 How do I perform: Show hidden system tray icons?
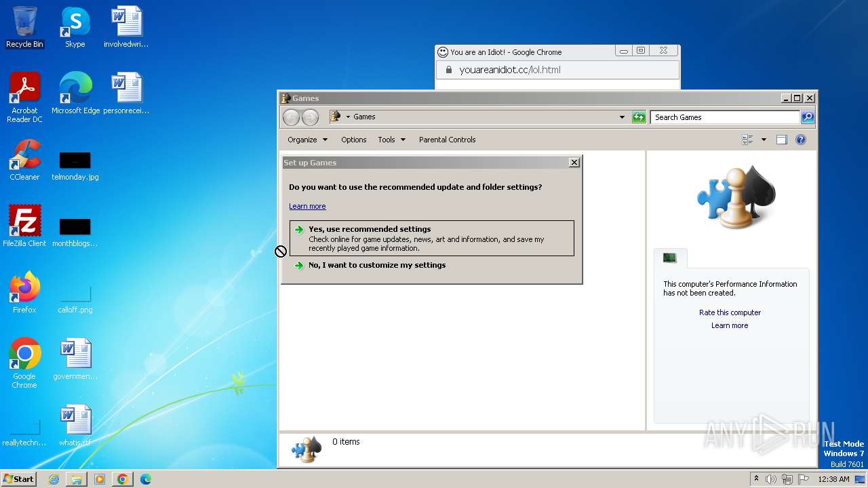(x=756, y=479)
